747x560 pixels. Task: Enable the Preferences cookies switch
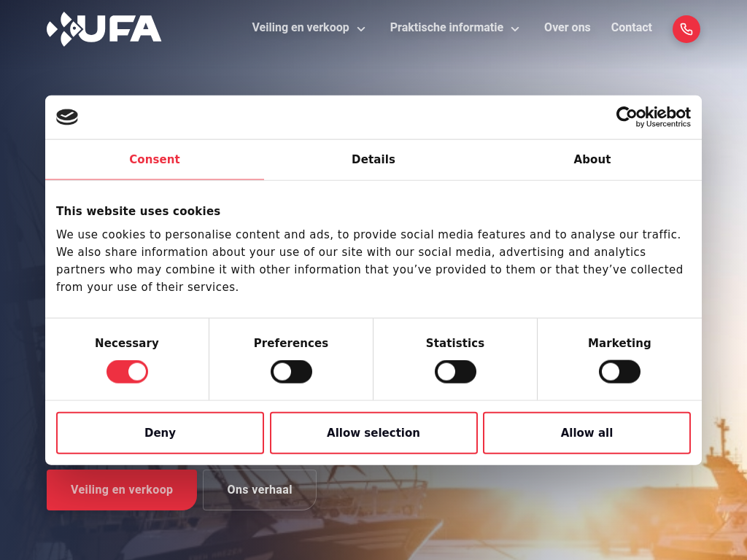(x=291, y=372)
